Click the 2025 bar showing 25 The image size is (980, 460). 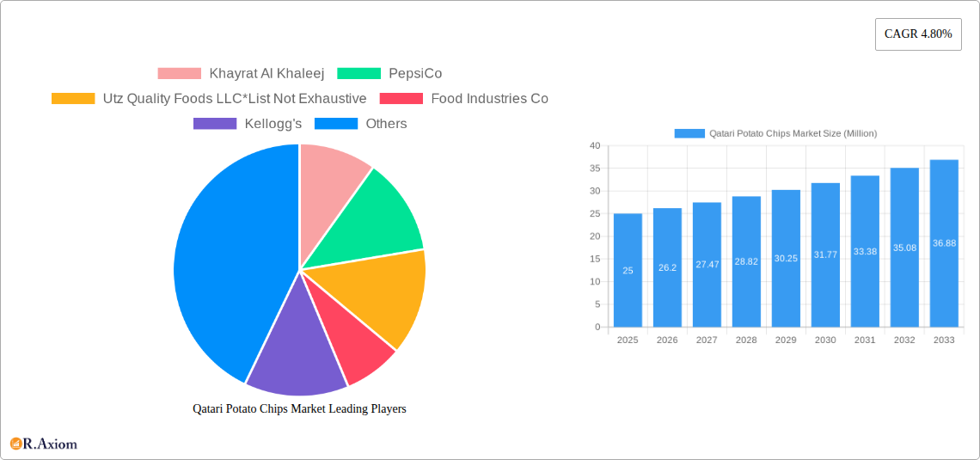click(x=628, y=270)
